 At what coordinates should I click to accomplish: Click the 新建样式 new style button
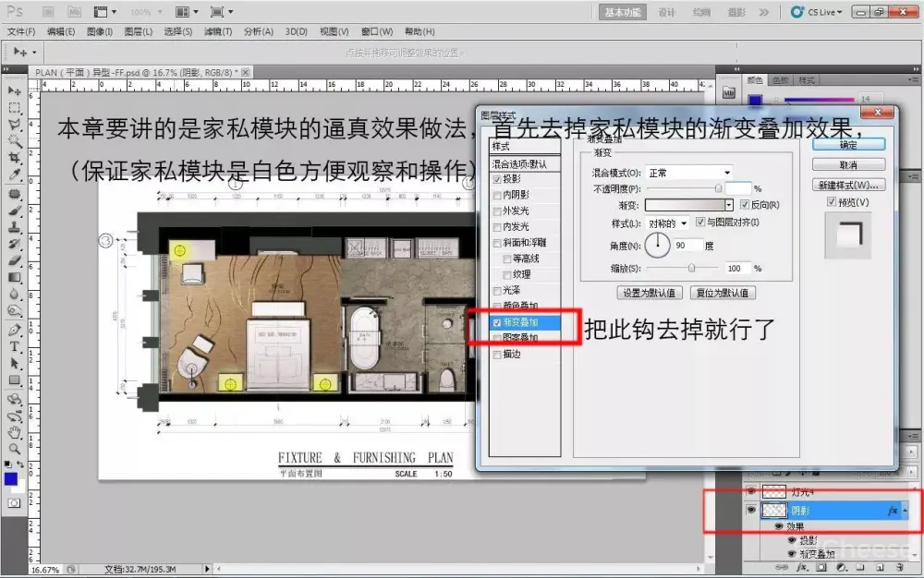tap(847, 185)
